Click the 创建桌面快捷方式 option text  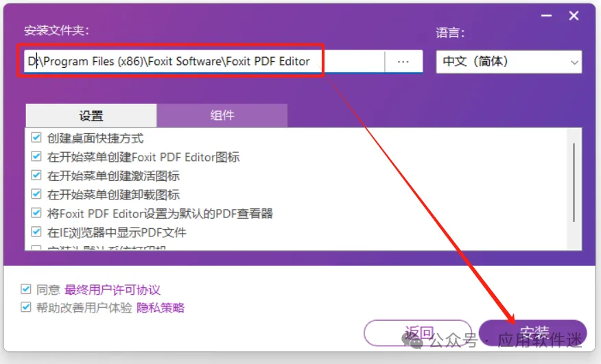tap(95, 138)
